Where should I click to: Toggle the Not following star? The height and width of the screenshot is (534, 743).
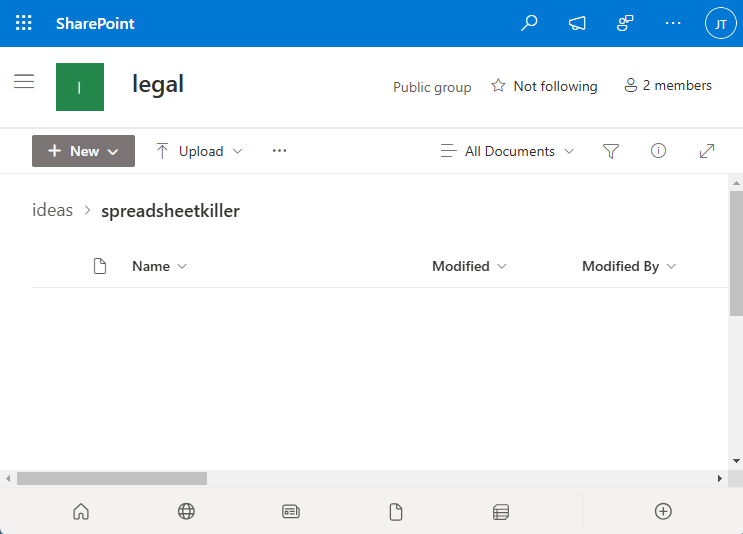[545, 86]
